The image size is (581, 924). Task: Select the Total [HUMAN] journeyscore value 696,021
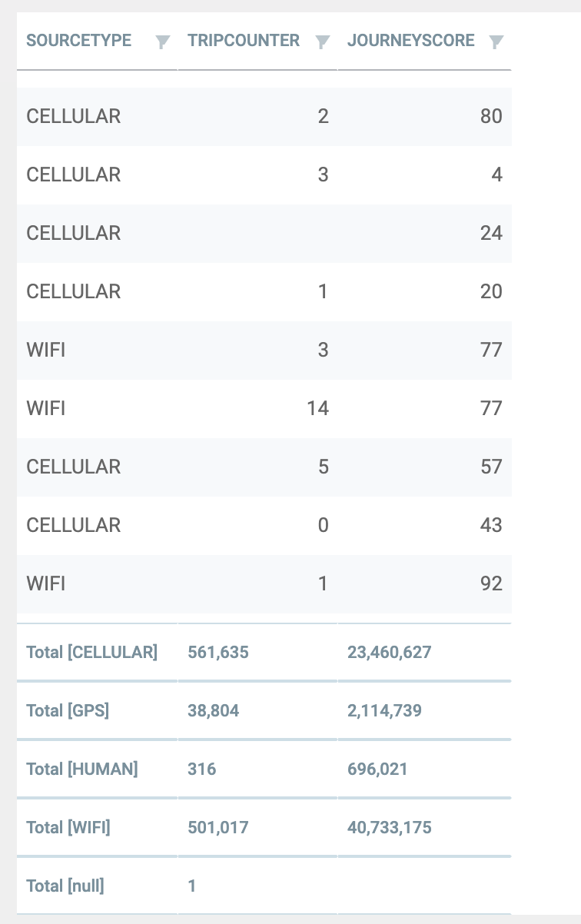(x=377, y=769)
